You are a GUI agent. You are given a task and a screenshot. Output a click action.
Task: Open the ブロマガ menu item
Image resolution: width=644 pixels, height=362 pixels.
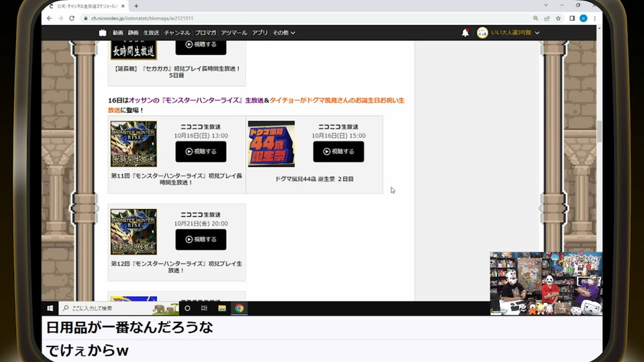(205, 33)
